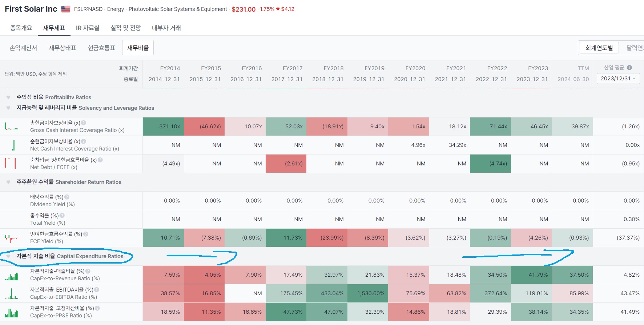Viewport: 644px width, 325px height.
Task: Open the CapEx-to-EBITDA sparkline chart
Action: pyautogui.click(x=12, y=294)
